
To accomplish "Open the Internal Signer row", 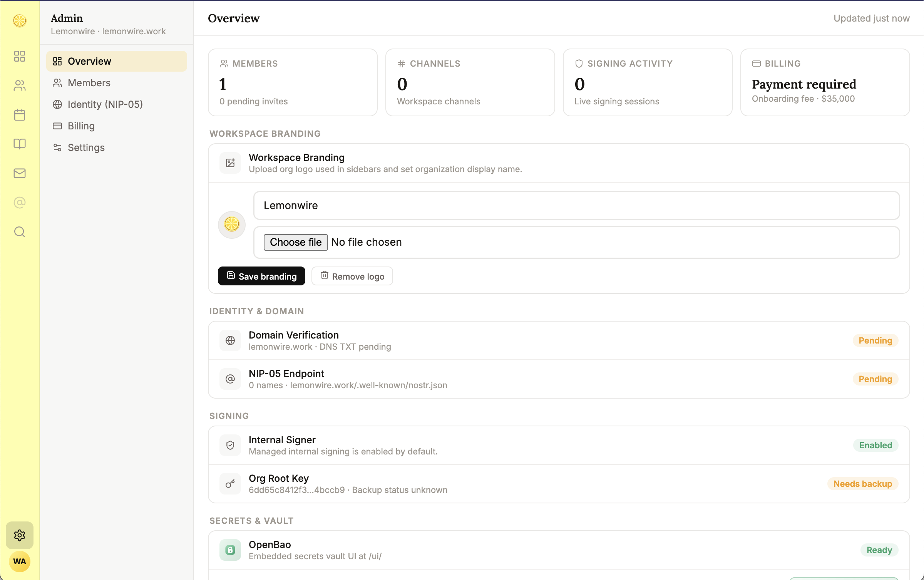I will click(559, 445).
